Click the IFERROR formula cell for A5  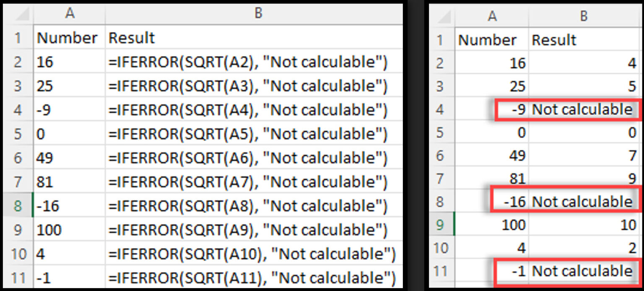pyautogui.click(x=252, y=134)
